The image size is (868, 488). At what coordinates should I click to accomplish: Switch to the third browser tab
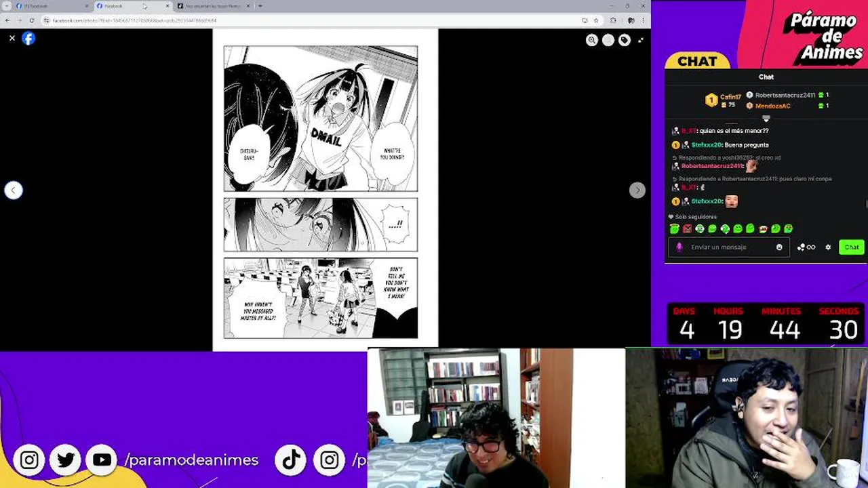click(214, 6)
